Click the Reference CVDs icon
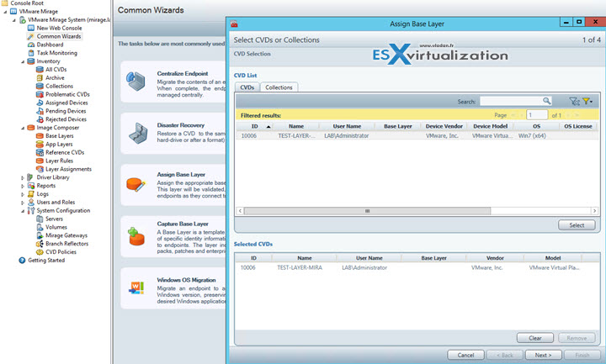Image resolution: width=606 pixels, height=364 pixels. click(x=40, y=152)
